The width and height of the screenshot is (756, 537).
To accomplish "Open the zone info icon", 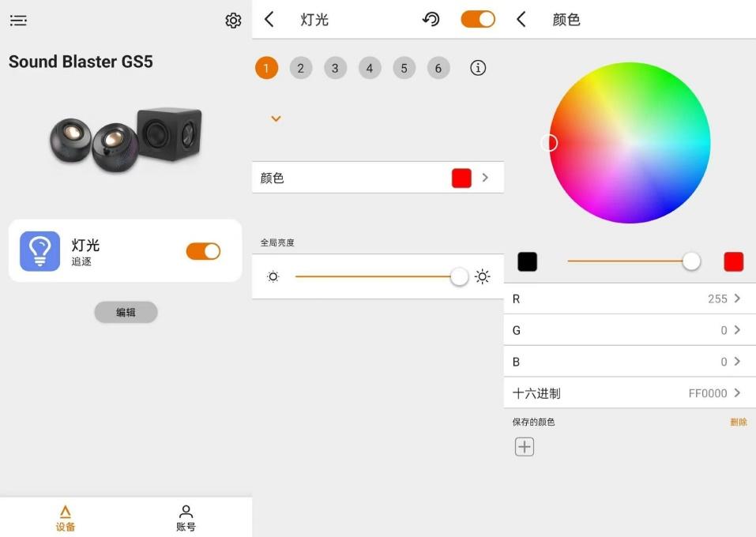I will 477,68.
